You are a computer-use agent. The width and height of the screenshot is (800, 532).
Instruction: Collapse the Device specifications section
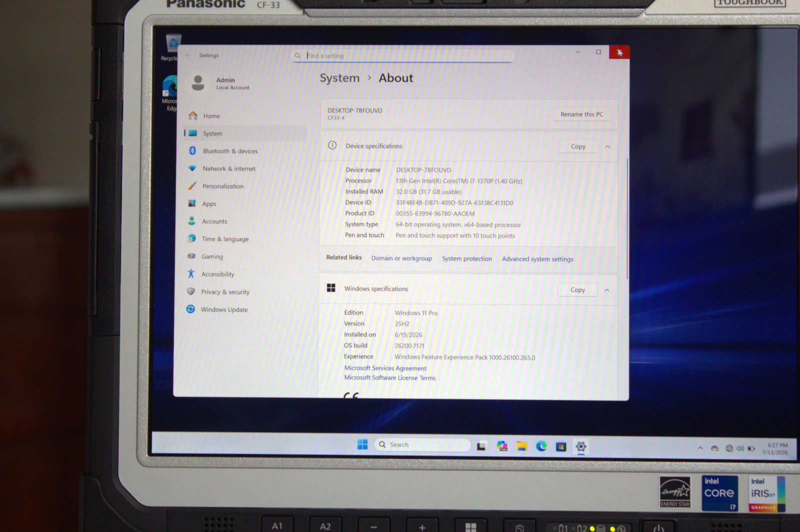pos(607,147)
